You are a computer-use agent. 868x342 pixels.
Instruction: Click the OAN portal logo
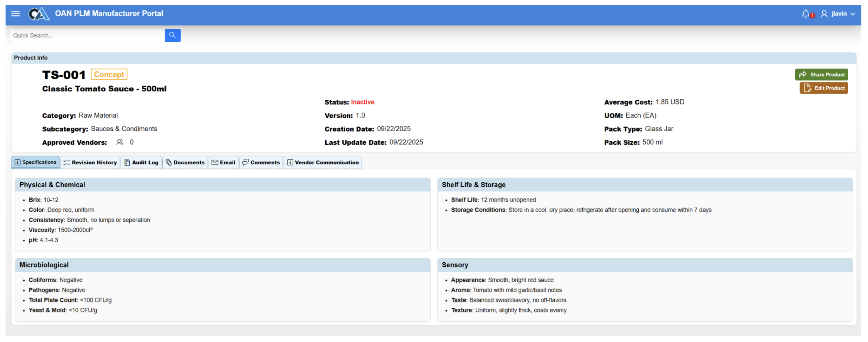coord(39,14)
